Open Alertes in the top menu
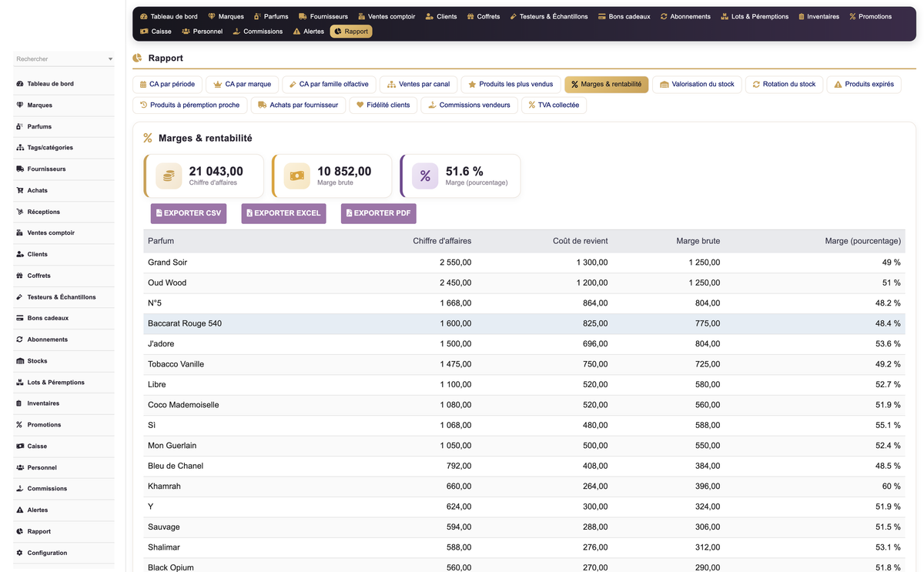This screenshot has width=924, height=572. (308, 32)
